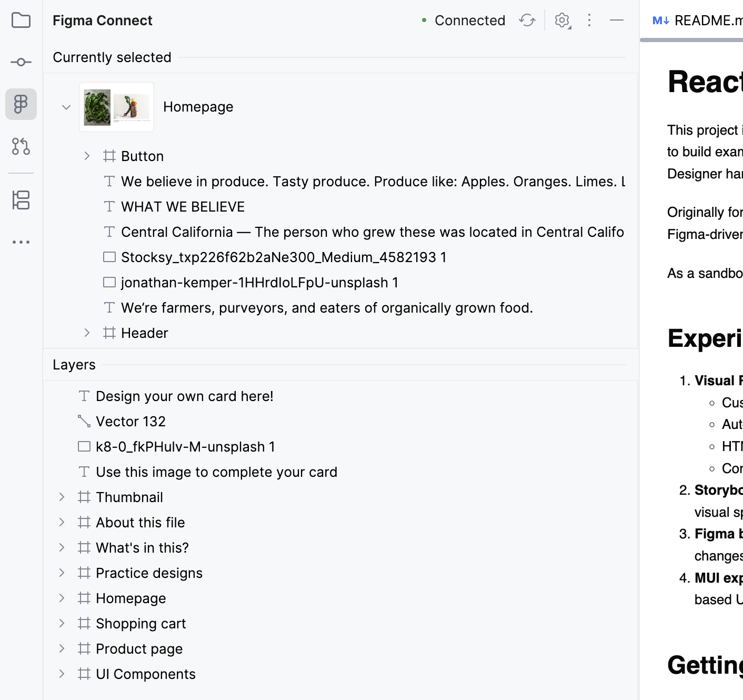Image resolution: width=743 pixels, height=700 pixels.
Task: Expand the Practice designs layer
Action: 62,573
